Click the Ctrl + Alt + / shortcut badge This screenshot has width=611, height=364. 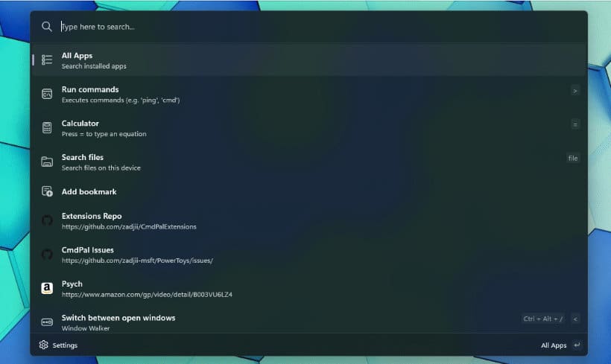542,319
